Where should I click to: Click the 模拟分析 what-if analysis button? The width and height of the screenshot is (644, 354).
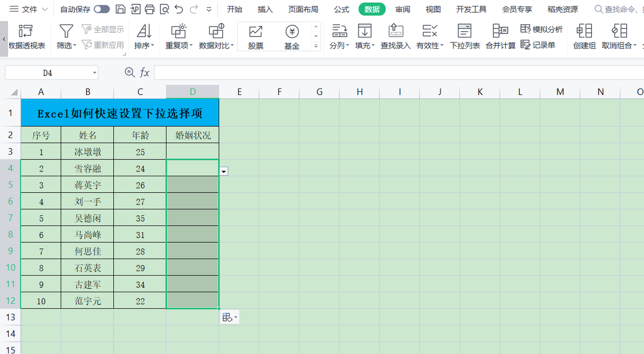click(x=541, y=29)
